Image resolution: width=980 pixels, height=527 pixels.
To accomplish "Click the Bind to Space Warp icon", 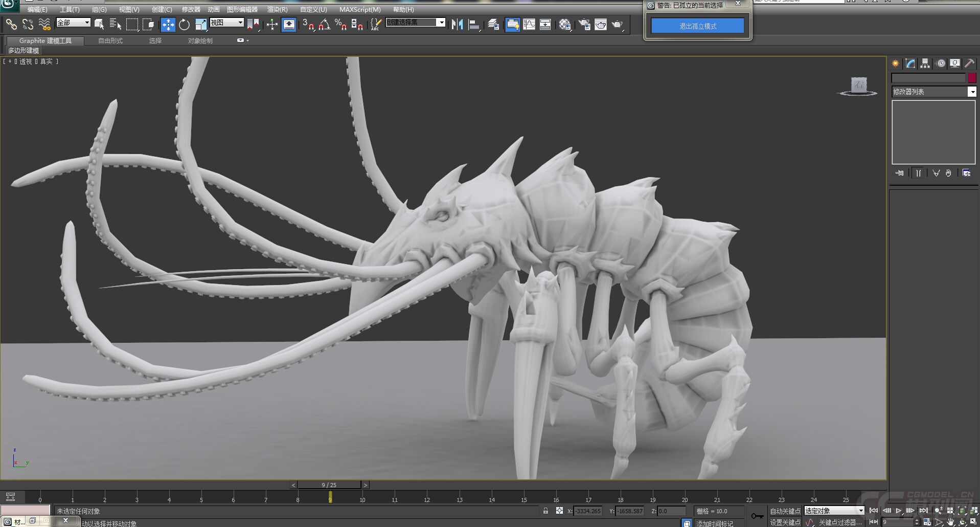I will (44, 24).
